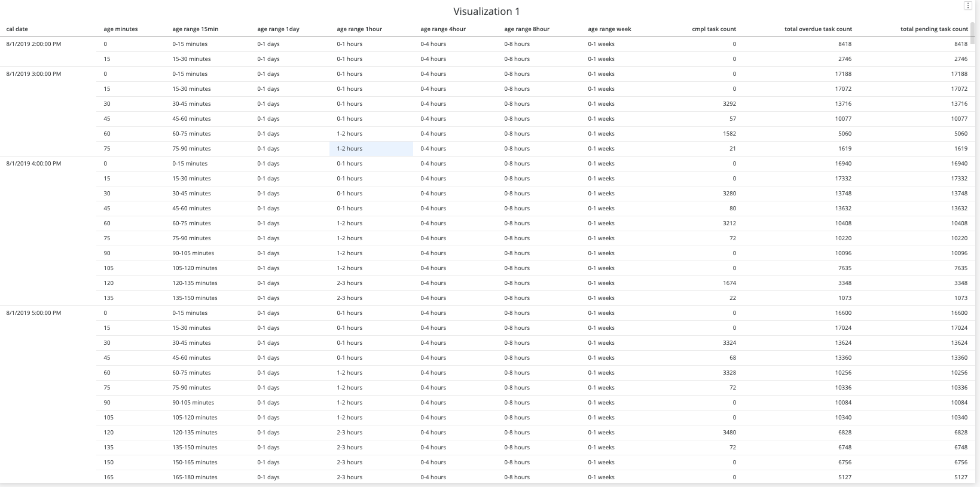Click total overdue task count header
980x487 pixels.
818,29
